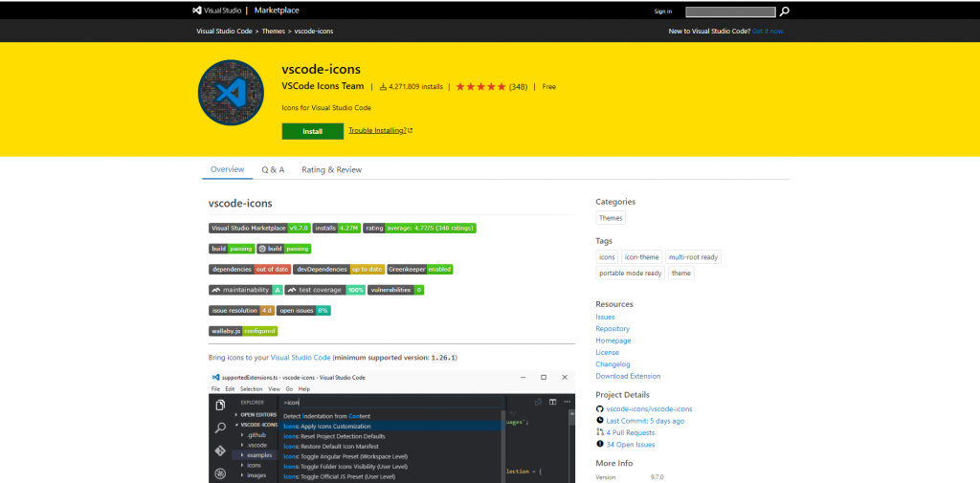This screenshot has height=483, width=980.
Task: Select the Themes category tag
Action: (611, 218)
